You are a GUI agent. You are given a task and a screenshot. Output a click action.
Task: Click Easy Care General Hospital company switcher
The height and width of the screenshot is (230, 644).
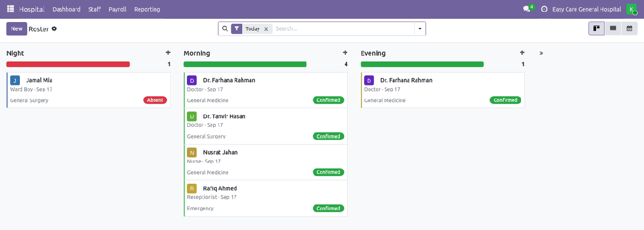[588, 9]
